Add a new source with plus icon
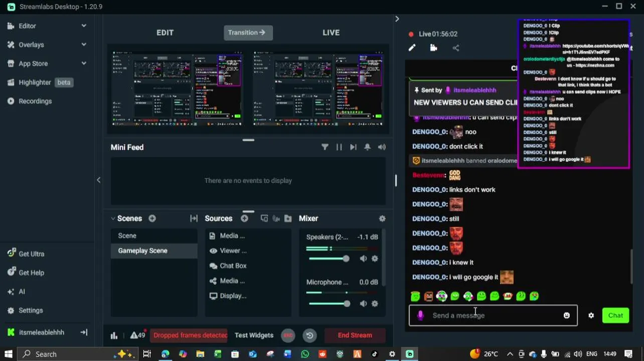The image size is (644, 361). [x=244, y=219]
